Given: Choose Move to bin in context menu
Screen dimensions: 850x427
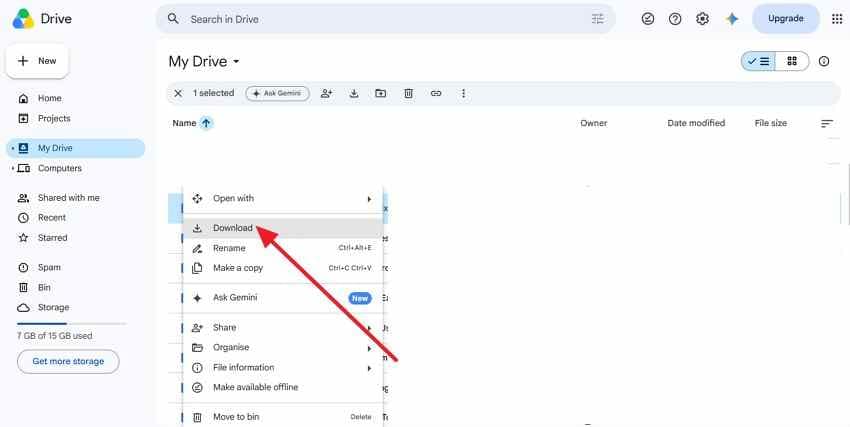Looking at the screenshot, I should pyautogui.click(x=283, y=417).
